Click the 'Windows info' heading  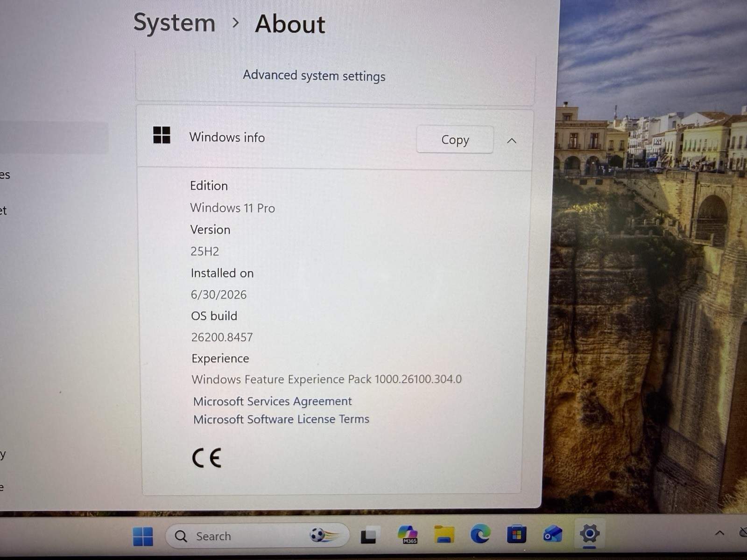click(227, 137)
